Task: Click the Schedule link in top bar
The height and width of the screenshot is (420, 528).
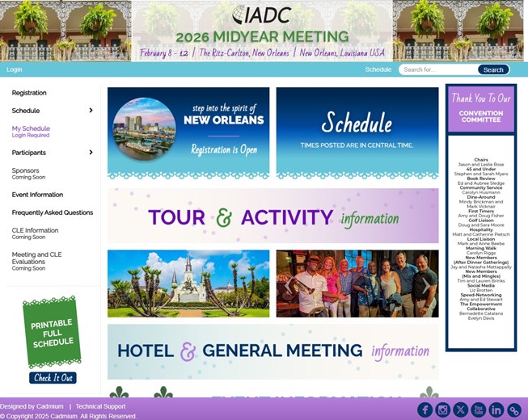Action: (x=378, y=69)
